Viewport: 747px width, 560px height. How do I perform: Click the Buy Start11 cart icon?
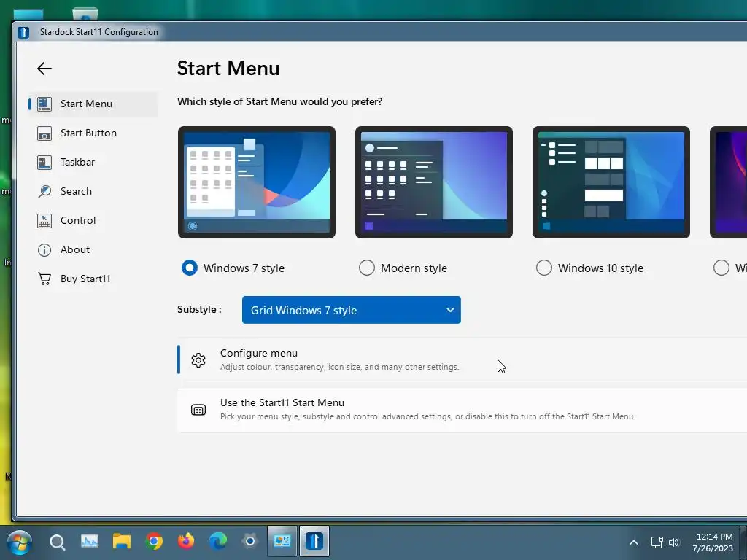coord(44,279)
